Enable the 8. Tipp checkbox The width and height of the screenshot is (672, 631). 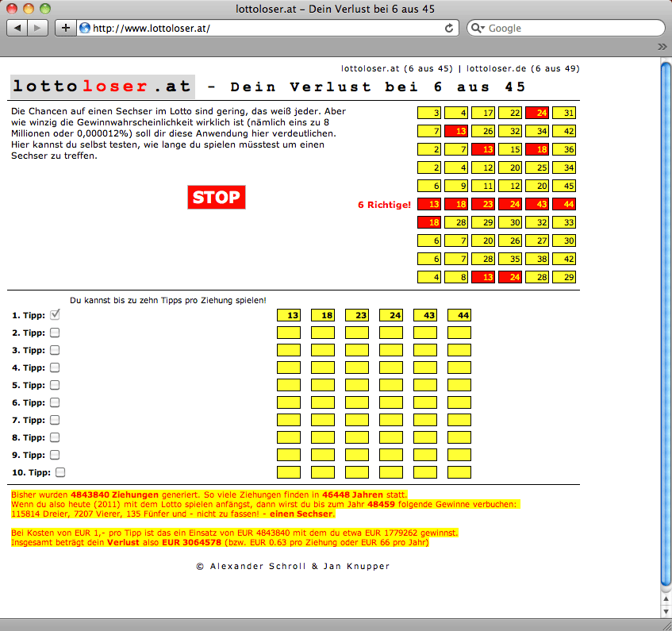click(x=55, y=437)
